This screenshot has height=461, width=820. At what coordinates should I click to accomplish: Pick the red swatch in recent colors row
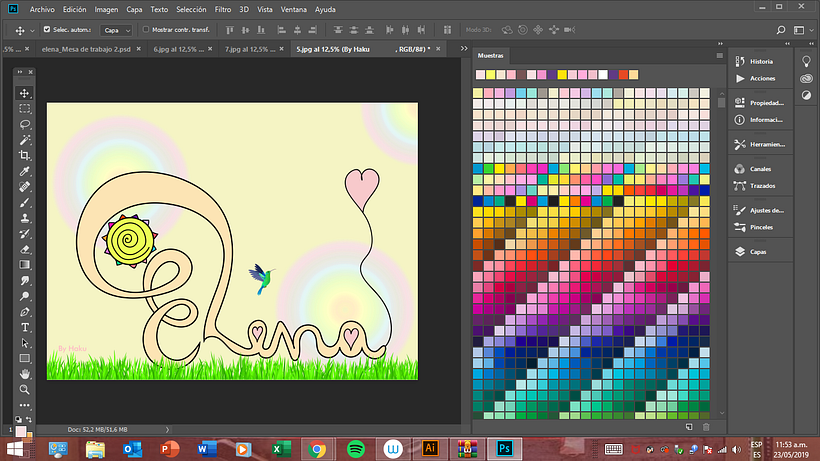[x=623, y=75]
